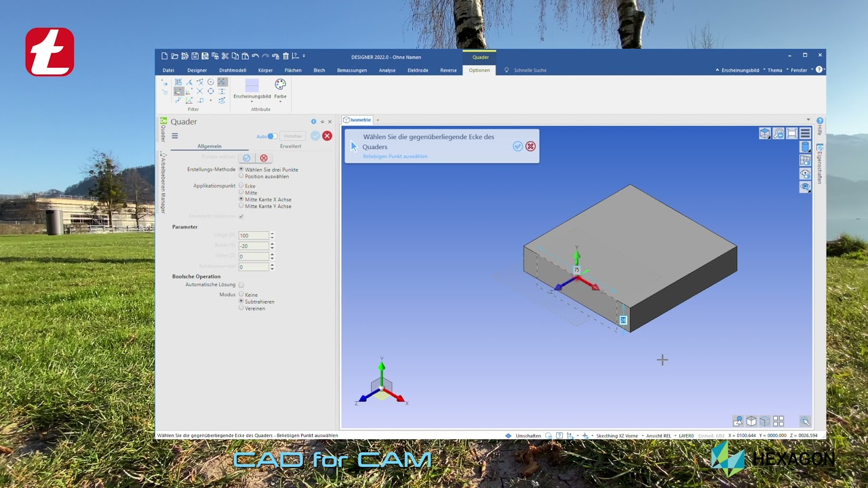
Task: Select the intersection X filter icon
Action: tap(200, 91)
